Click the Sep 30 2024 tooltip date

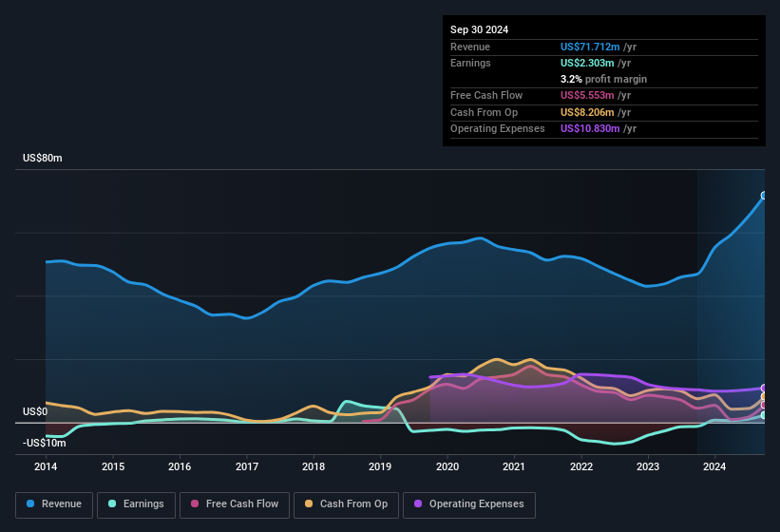coord(479,29)
